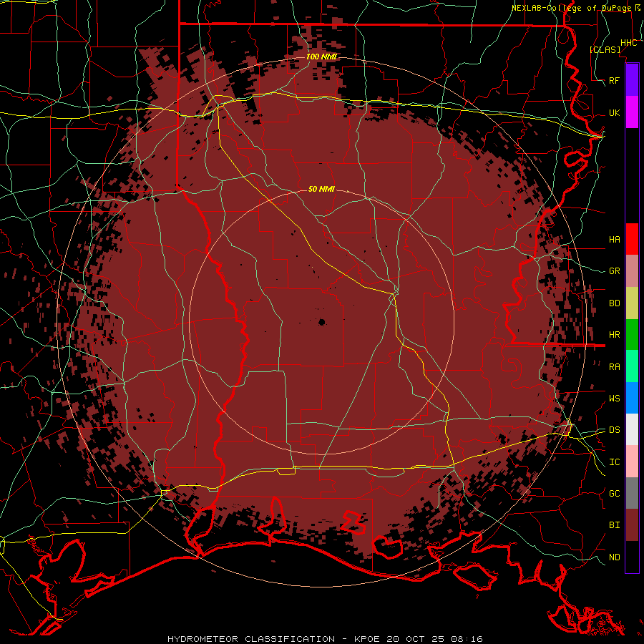Click the HA legend label
The image size is (644, 644).
[615, 240]
